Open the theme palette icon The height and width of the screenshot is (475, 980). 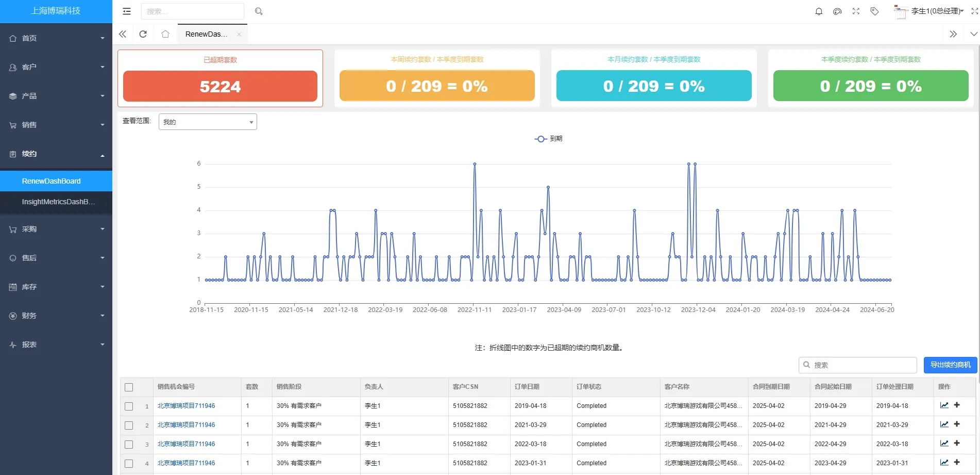837,11
